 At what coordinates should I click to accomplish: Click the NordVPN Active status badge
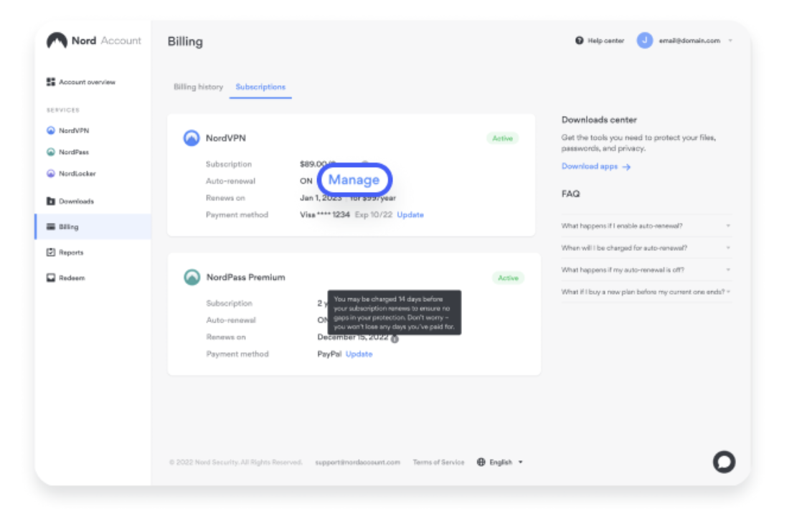click(x=502, y=138)
